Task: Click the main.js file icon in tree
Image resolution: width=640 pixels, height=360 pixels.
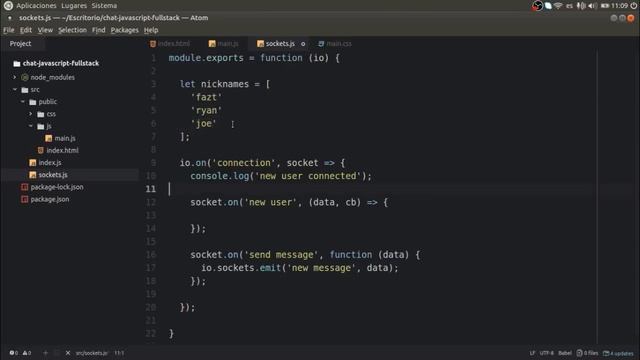Action: click(x=49, y=138)
